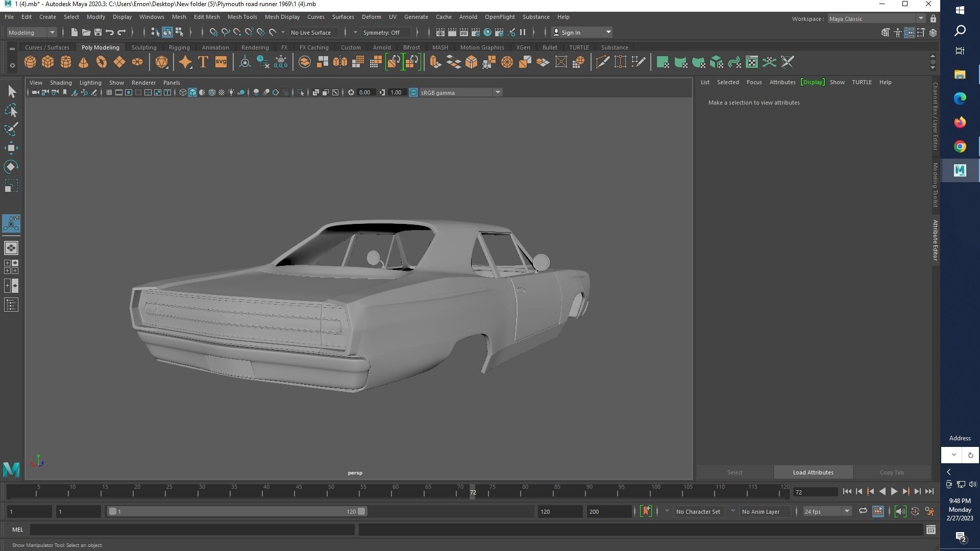Screen dimensions: 980x551
Task: Select the Move tool in the toolbox
Action: tap(11, 148)
